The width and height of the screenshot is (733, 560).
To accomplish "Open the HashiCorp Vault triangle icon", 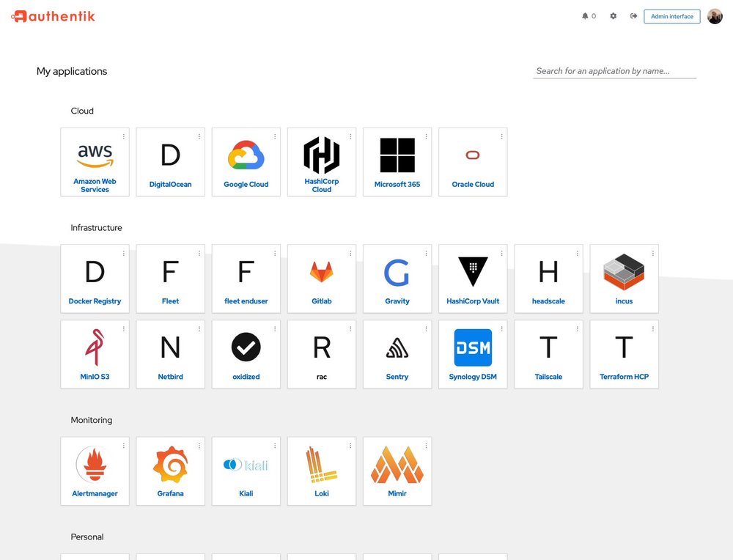I will [x=473, y=271].
